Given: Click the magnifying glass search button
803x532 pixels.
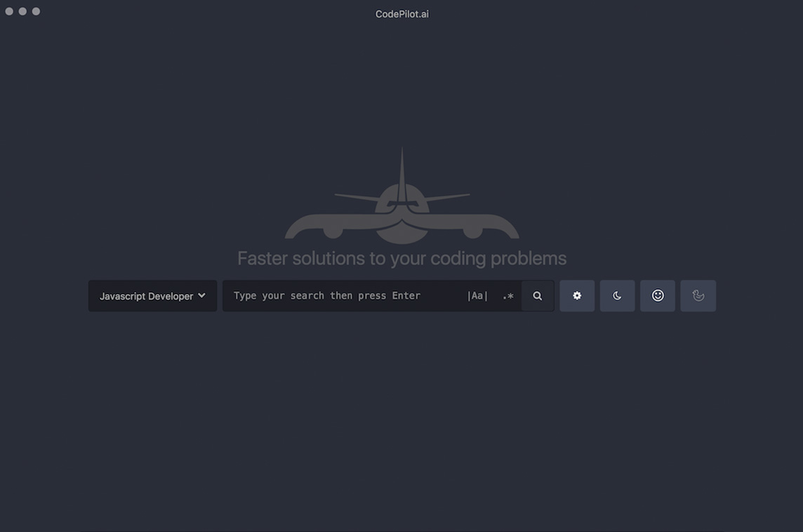Looking at the screenshot, I should (x=538, y=296).
